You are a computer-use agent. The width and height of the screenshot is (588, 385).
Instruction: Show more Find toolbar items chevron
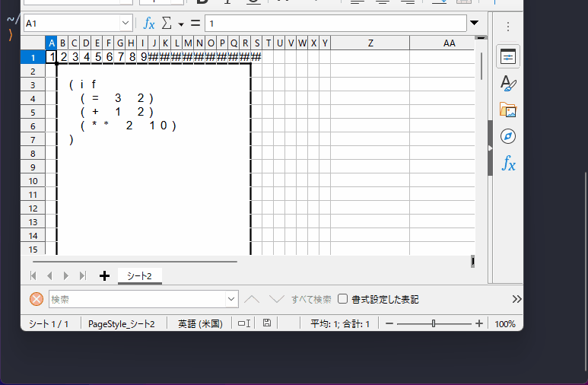516,299
